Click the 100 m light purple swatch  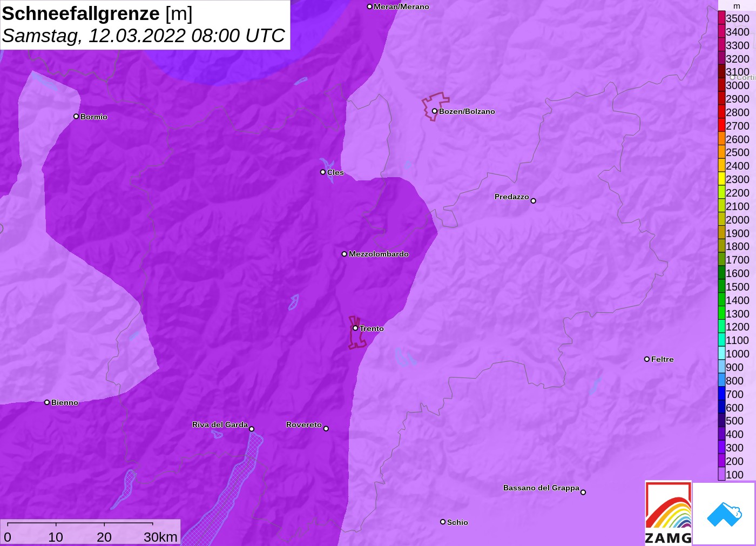721,474
